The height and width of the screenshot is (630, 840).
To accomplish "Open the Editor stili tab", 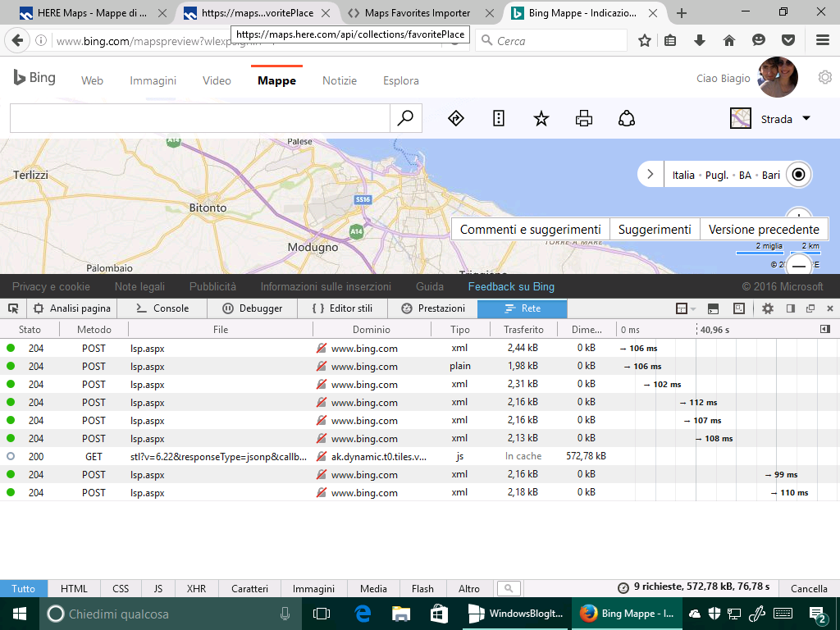I will pyautogui.click(x=342, y=308).
